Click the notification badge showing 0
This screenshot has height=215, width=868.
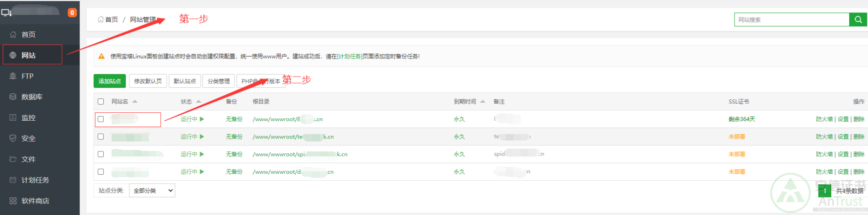pos(72,12)
